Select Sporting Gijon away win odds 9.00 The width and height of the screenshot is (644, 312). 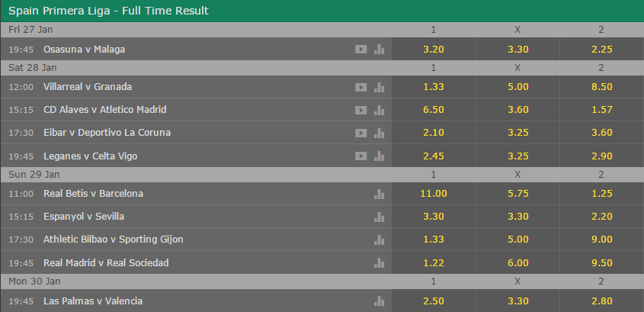click(x=601, y=240)
